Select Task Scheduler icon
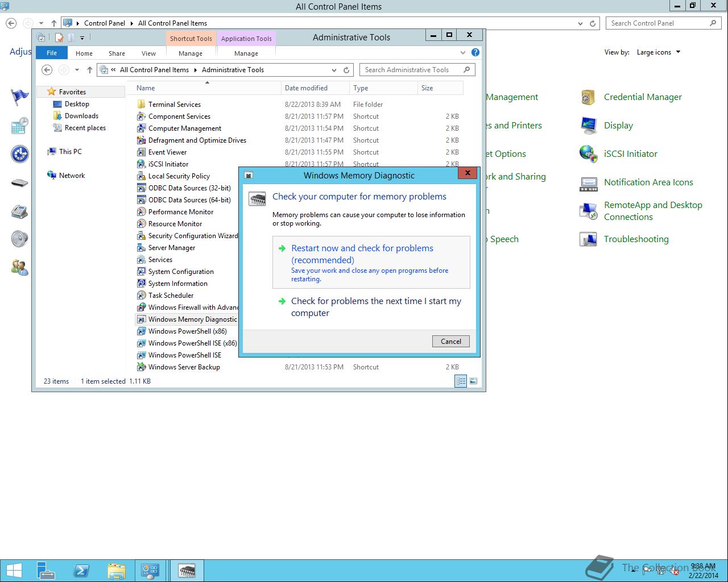The height and width of the screenshot is (582, 728). 141,296
